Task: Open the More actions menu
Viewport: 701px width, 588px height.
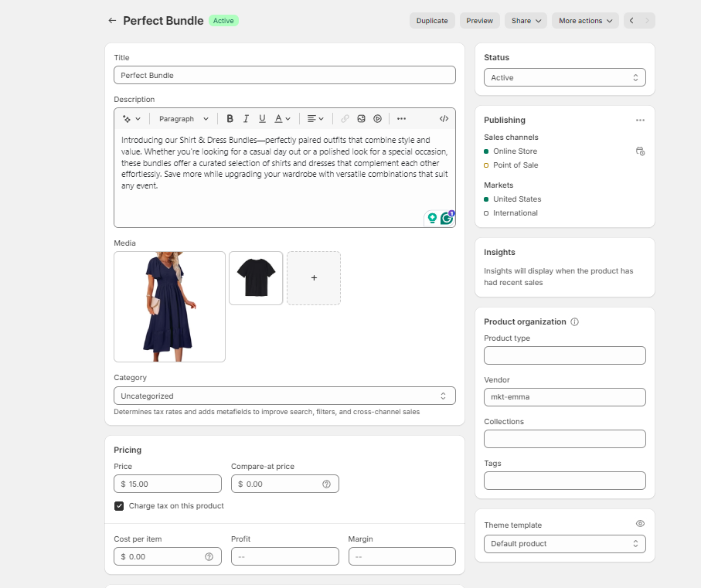Action: (585, 21)
